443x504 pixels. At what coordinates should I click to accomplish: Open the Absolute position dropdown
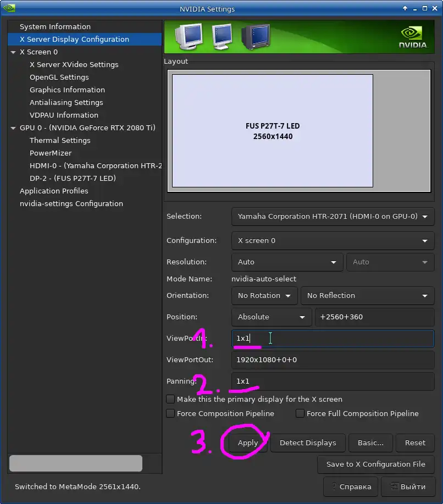coord(272,317)
